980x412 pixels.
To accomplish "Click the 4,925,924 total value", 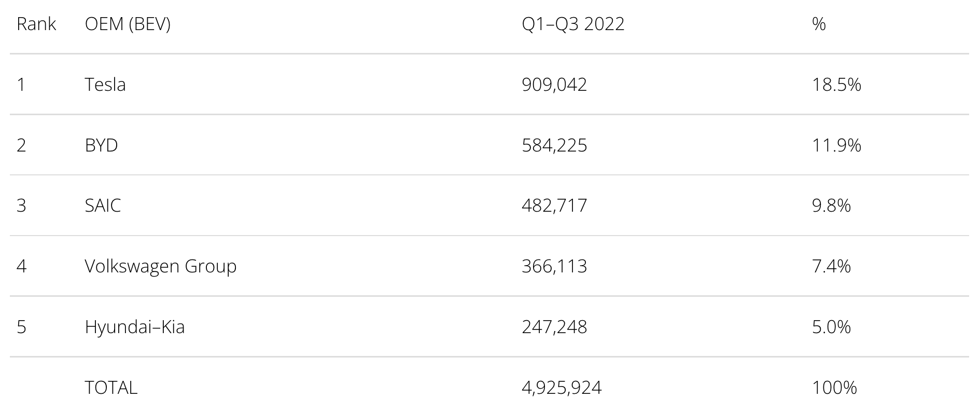I will coord(562,388).
